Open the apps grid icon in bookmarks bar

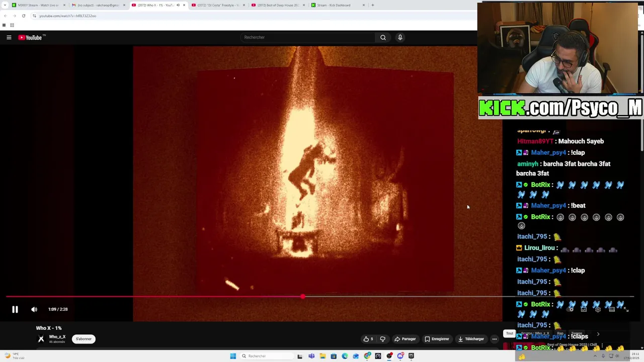click(x=12, y=25)
